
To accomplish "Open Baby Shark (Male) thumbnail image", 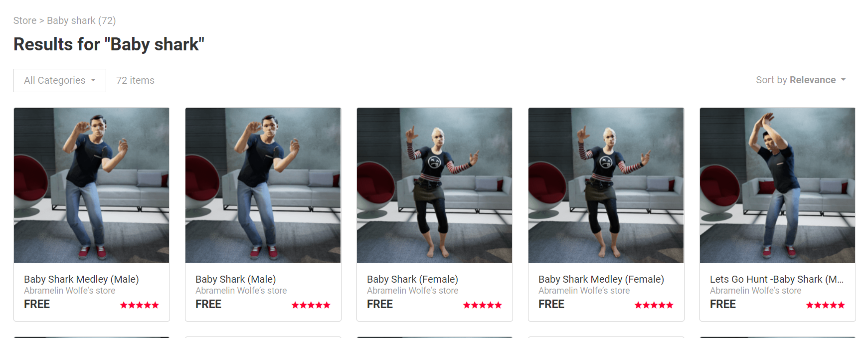I will click(263, 185).
